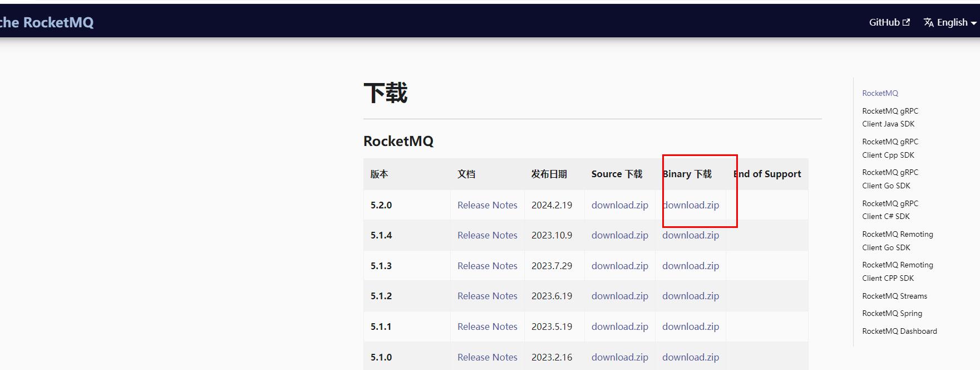Open Release Notes for version 5.1.4

(x=487, y=235)
